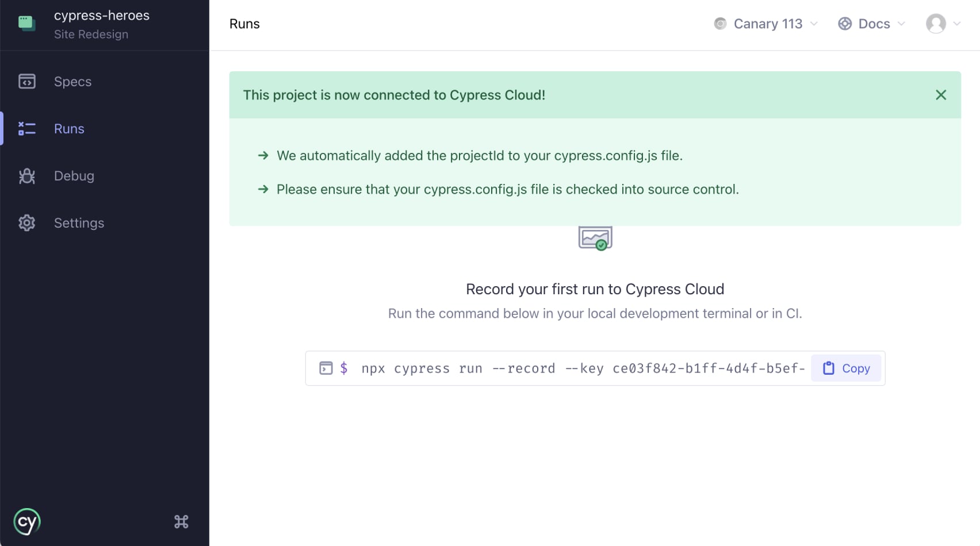Click the Docs lifebuoy icon
The image size is (980, 546).
coord(845,24)
